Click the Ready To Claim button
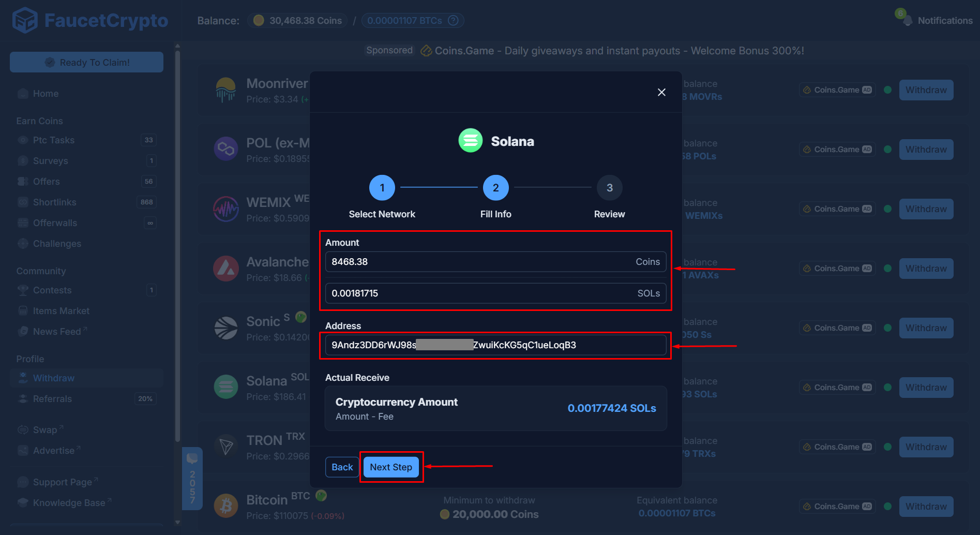This screenshot has width=980, height=535. (86, 62)
